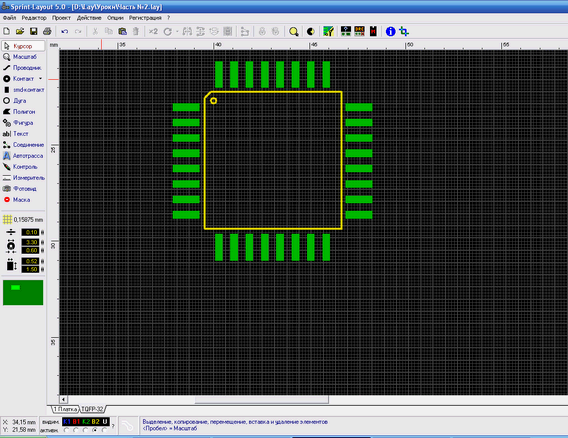Open the Действие menu
Screen dimensions: 568x438
(89, 18)
